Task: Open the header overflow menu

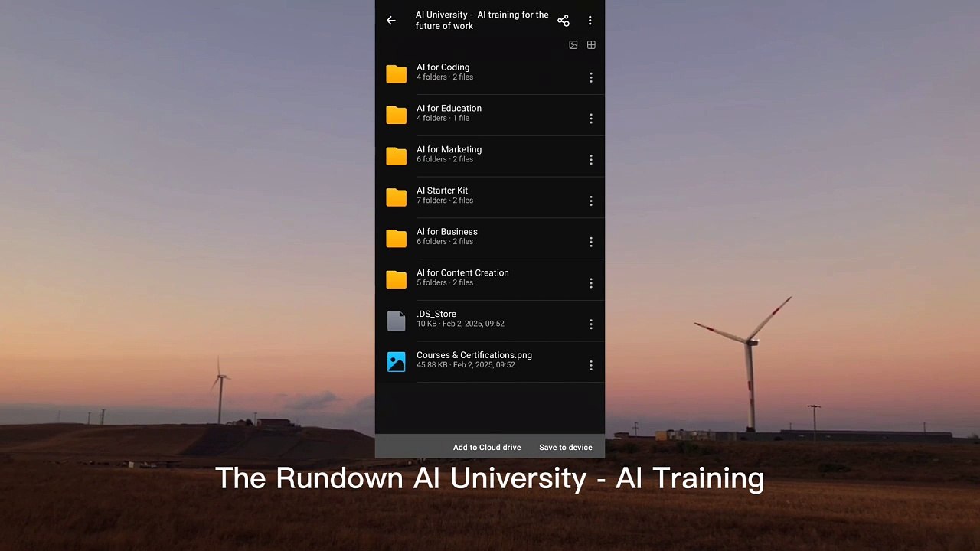Action: (590, 21)
